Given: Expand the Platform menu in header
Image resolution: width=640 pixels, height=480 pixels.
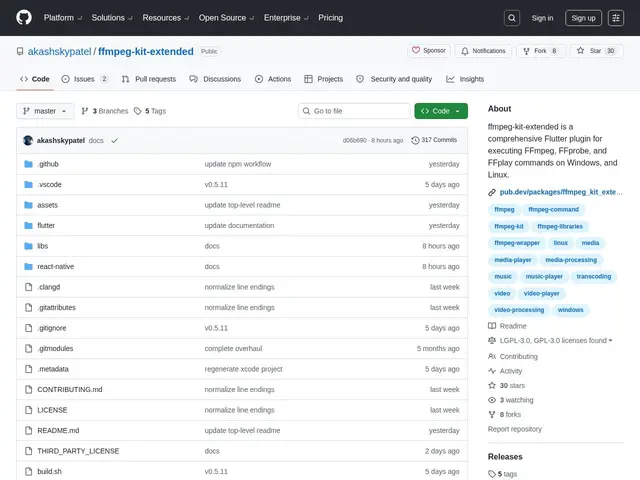Looking at the screenshot, I should coord(62,18).
